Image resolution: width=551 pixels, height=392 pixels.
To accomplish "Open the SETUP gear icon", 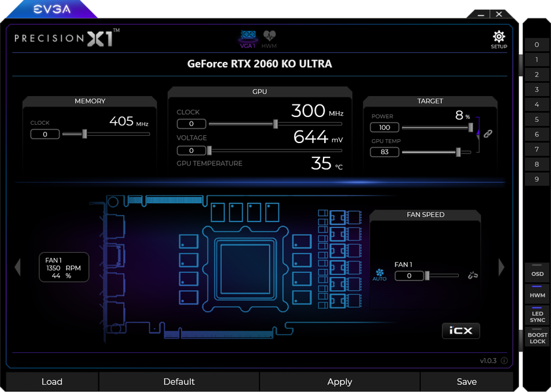I will 499,40.
